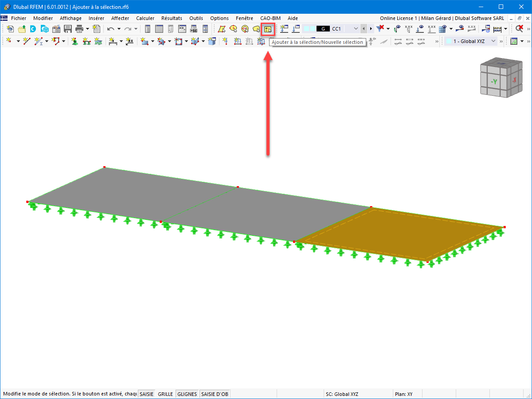The width and height of the screenshot is (532, 399).
Task: Click the -X face of navigation cube
Action: pyautogui.click(x=514, y=80)
